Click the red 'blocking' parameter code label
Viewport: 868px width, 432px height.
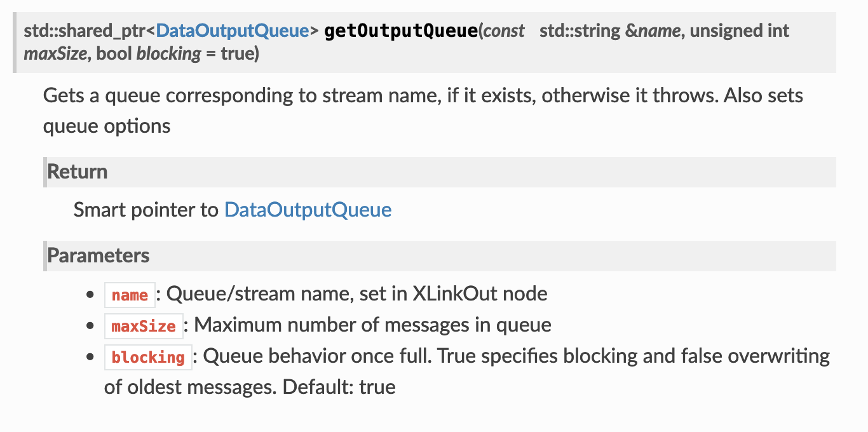[148, 357]
